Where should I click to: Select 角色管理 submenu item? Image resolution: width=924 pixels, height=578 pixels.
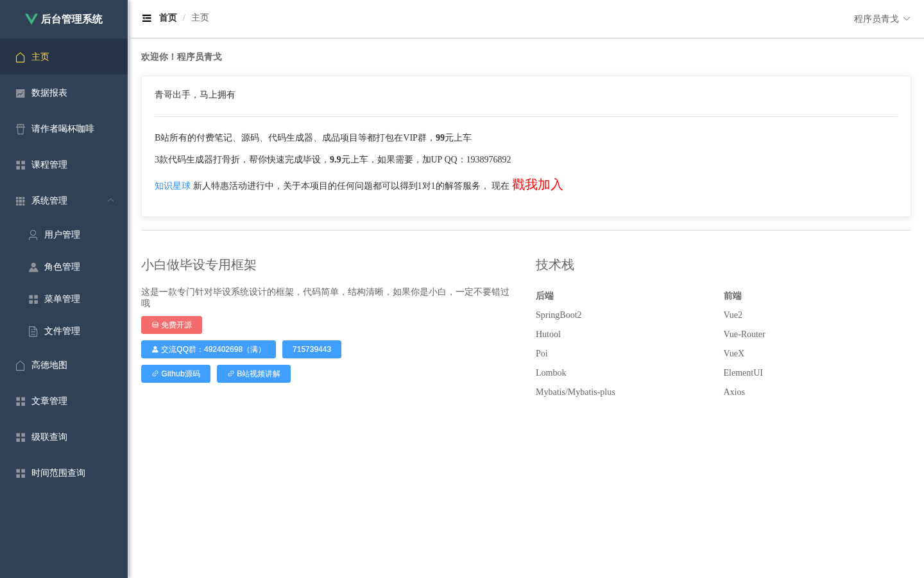pos(64,267)
